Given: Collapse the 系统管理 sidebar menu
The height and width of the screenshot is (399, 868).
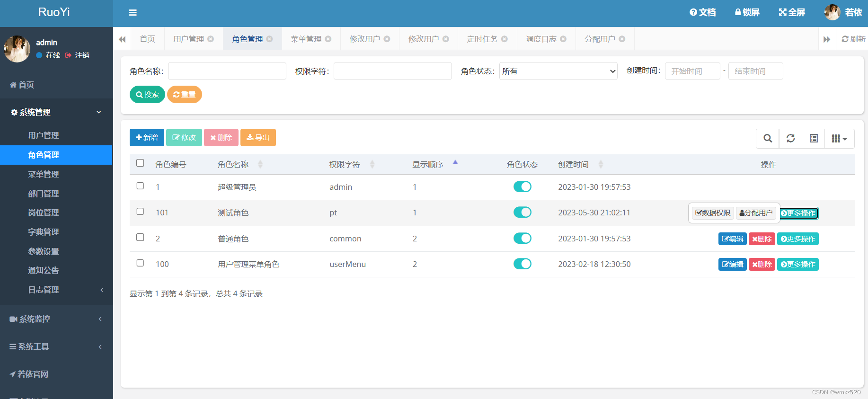Looking at the screenshot, I should point(56,112).
